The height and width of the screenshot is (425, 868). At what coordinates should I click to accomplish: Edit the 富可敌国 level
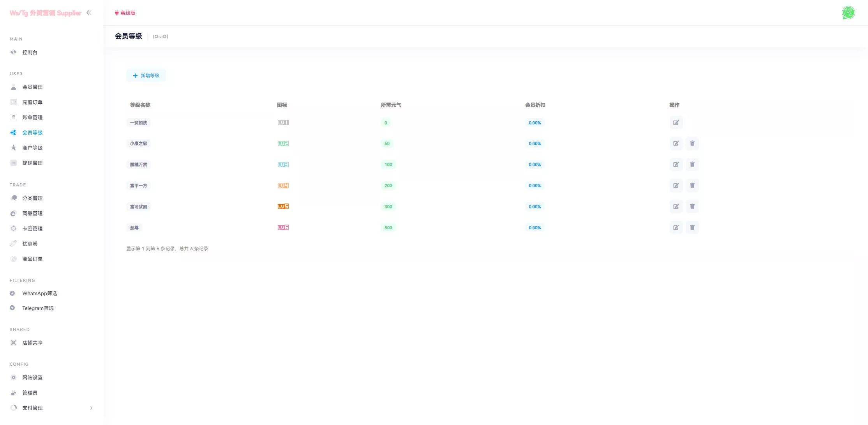(676, 207)
